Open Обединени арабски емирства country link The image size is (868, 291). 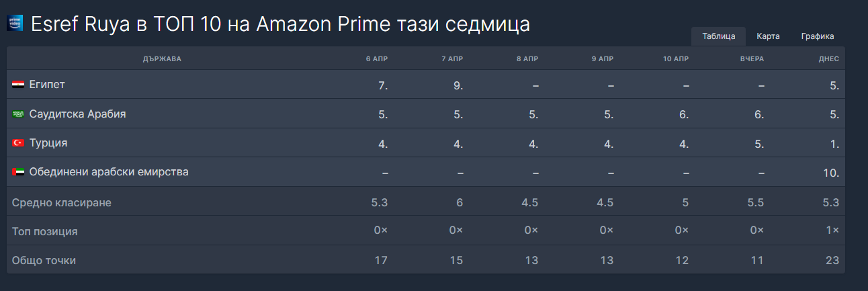click(109, 172)
